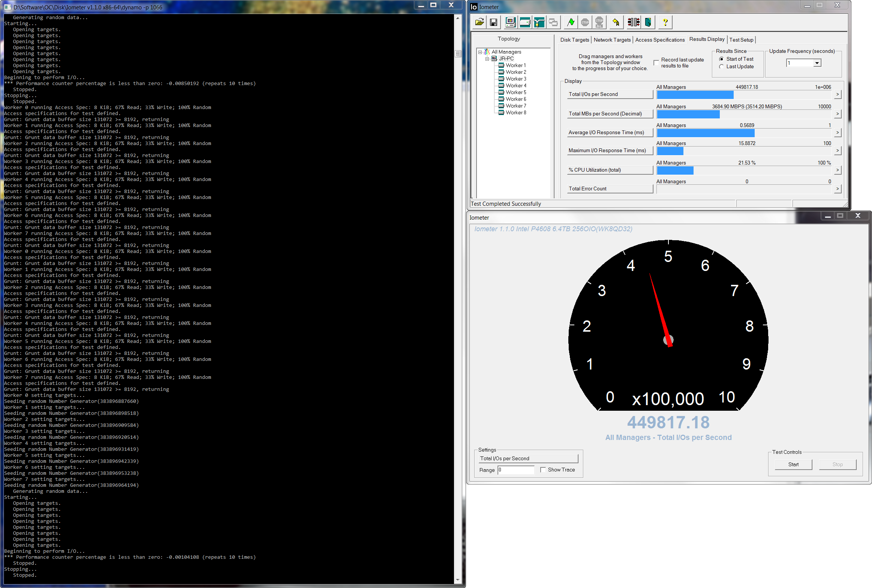Click the duplicate selected worker icon
Viewport: 872px width, 588px height.
(x=553, y=22)
